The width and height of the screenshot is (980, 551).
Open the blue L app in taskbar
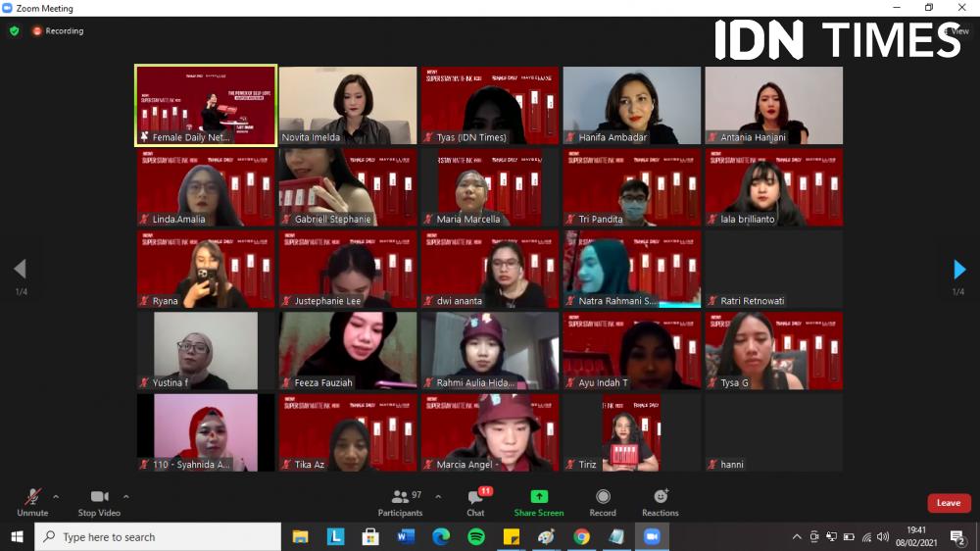[335, 536]
